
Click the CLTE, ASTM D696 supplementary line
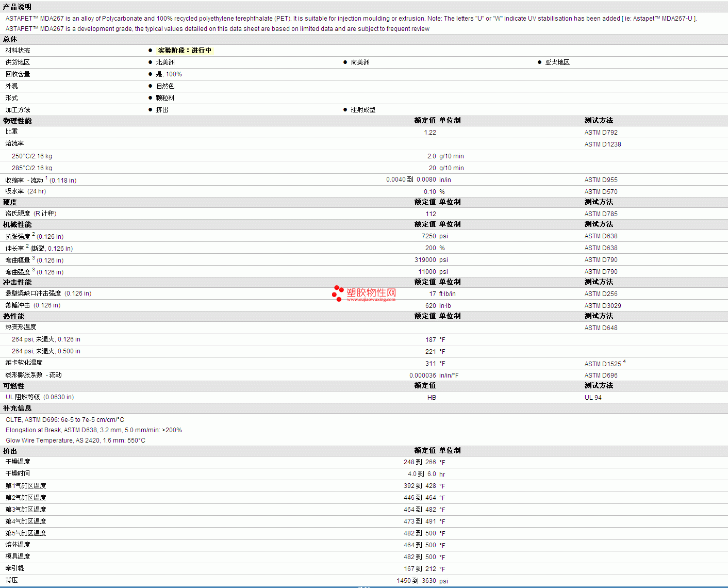coord(65,420)
